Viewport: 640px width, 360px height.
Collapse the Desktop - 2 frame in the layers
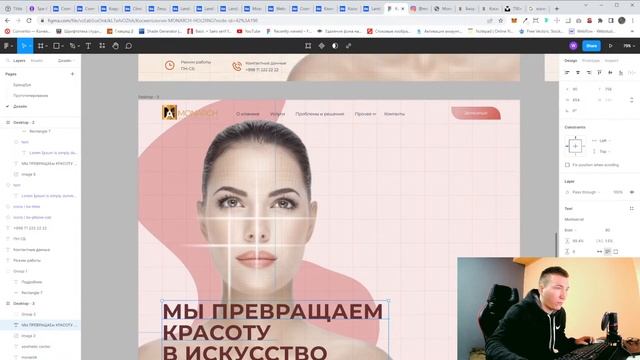8,122
